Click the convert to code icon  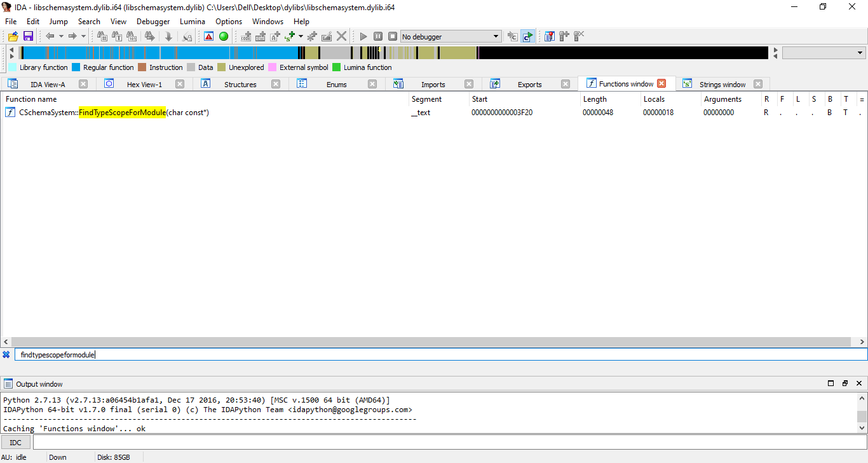pos(246,36)
